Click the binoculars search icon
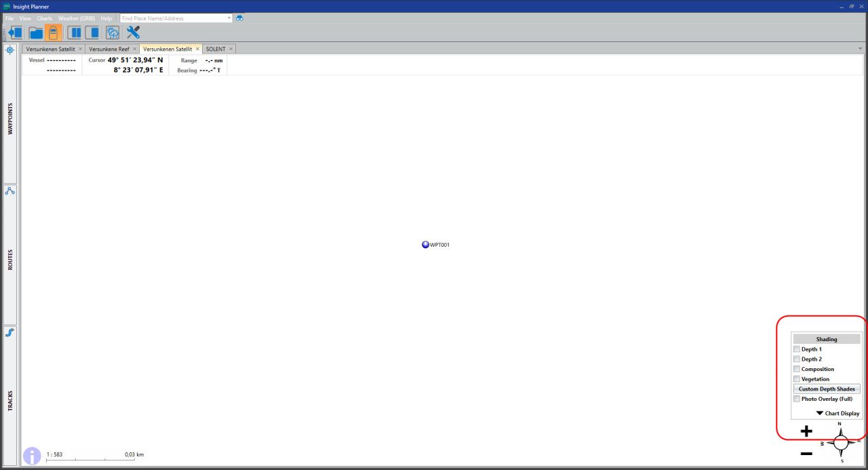Viewport: 868px width, 470px height. (x=239, y=18)
